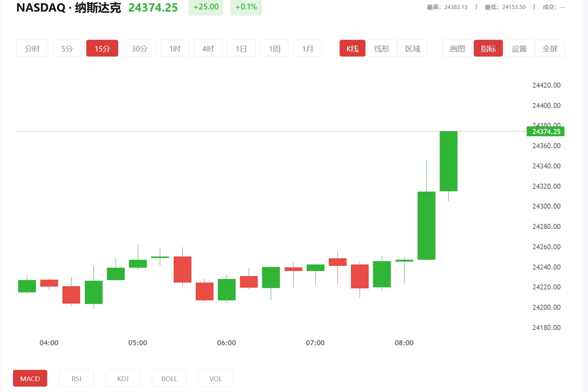Select the 1时 timeframe
The width and height of the screenshot is (588, 392).
pos(174,48)
